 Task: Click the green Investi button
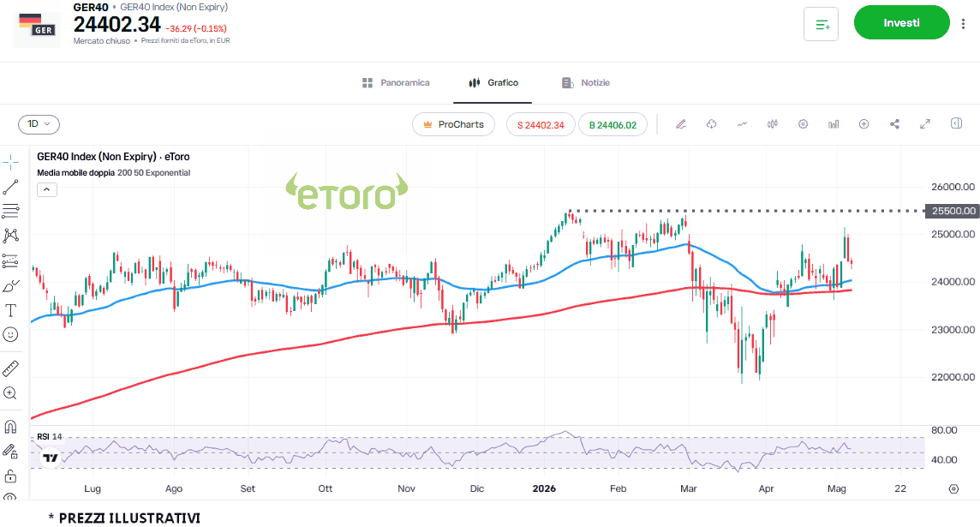[902, 22]
